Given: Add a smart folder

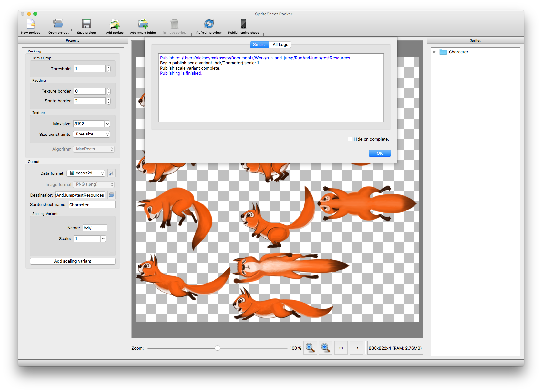Looking at the screenshot, I should (143, 26).
